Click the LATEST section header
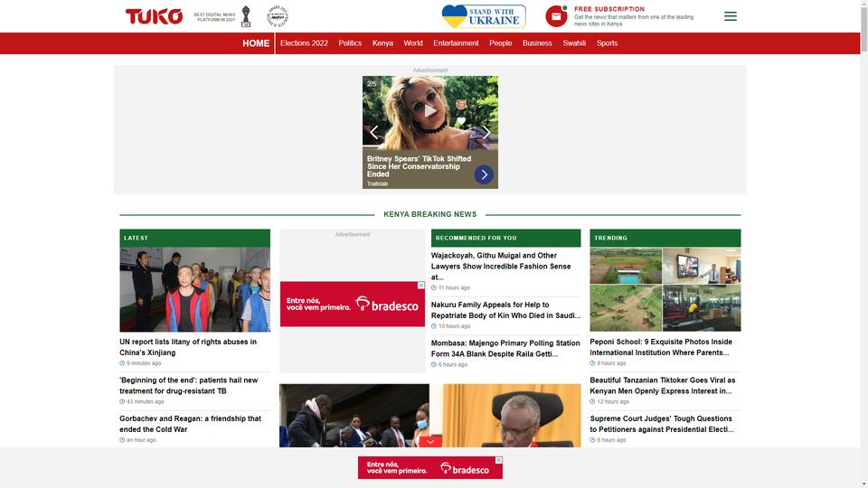Viewport: 868px width, 488px height. 195,238
